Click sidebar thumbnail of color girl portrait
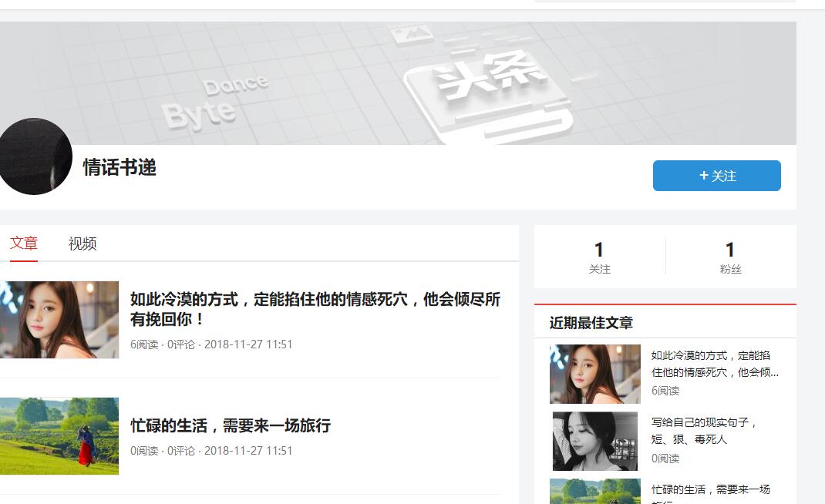The width and height of the screenshot is (825, 504). 595,374
